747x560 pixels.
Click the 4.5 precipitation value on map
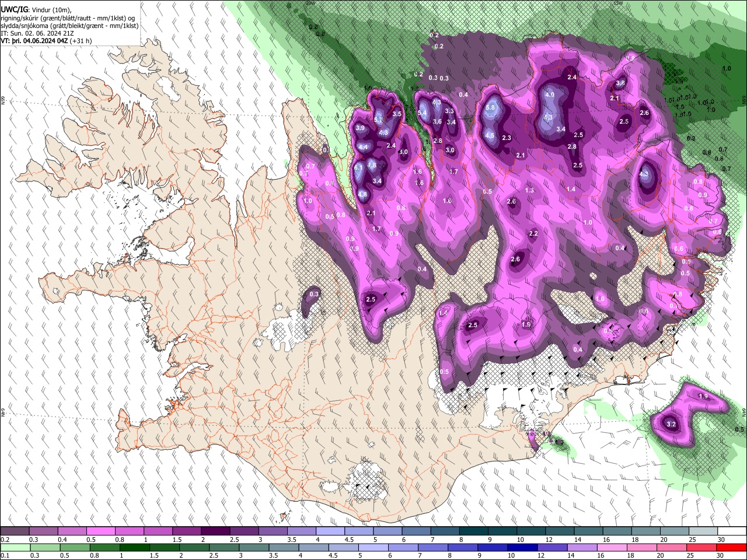tap(490, 135)
